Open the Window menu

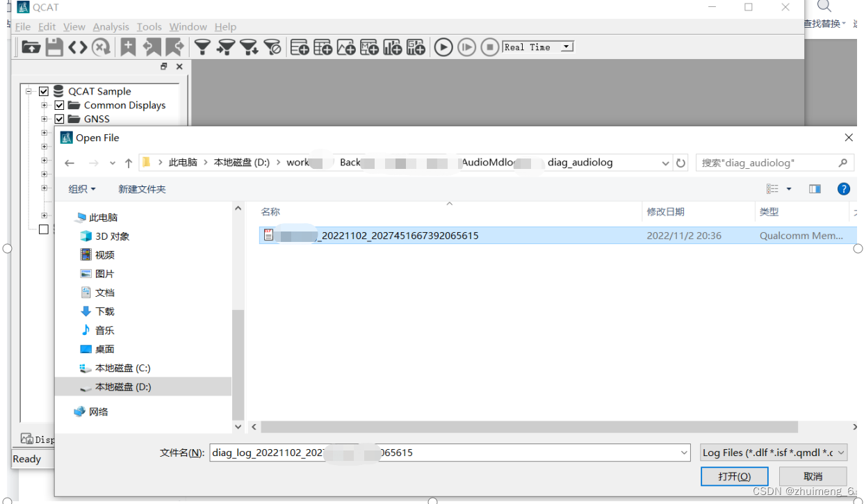click(188, 26)
